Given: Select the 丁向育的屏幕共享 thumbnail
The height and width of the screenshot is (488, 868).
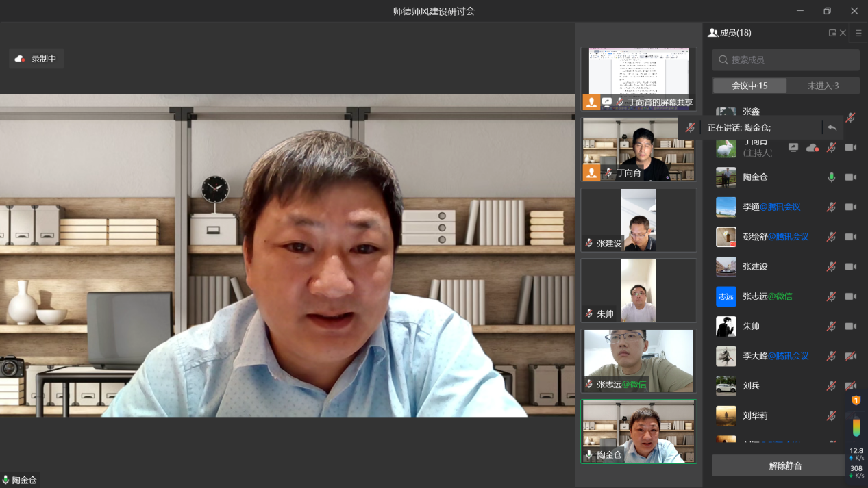Looking at the screenshot, I should pos(638,78).
